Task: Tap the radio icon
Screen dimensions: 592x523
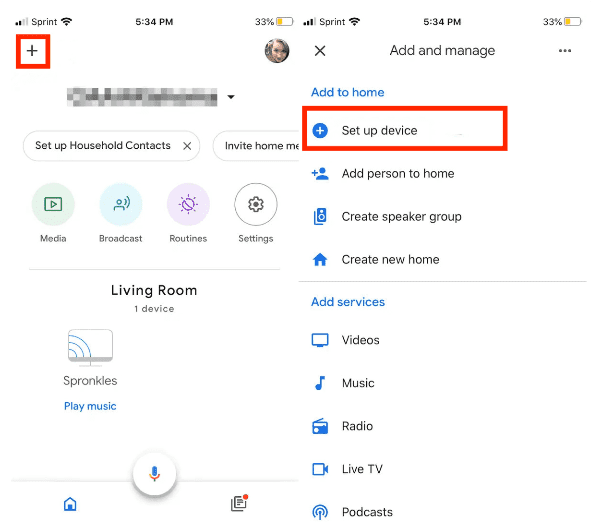Action: tap(320, 426)
